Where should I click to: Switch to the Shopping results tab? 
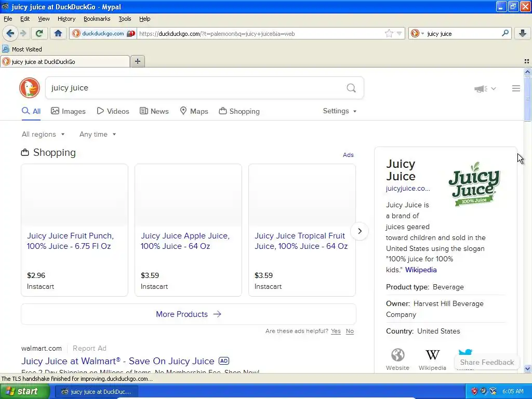pyautogui.click(x=240, y=111)
